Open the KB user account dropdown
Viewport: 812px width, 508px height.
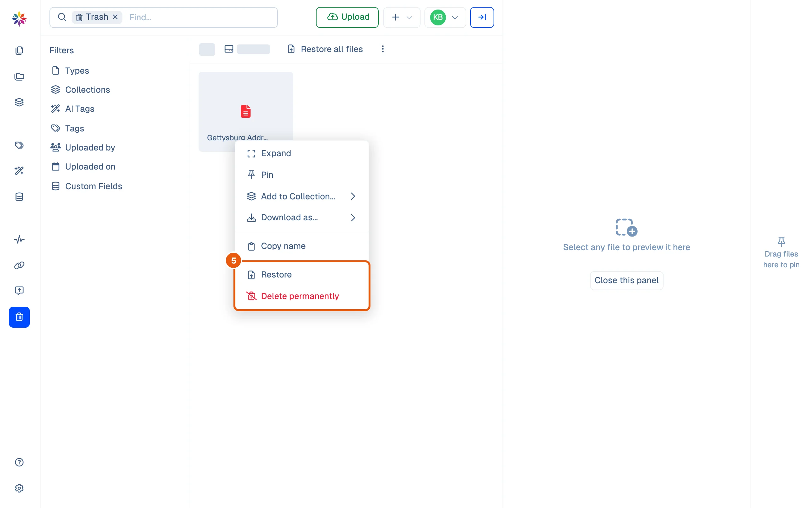(x=445, y=17)
